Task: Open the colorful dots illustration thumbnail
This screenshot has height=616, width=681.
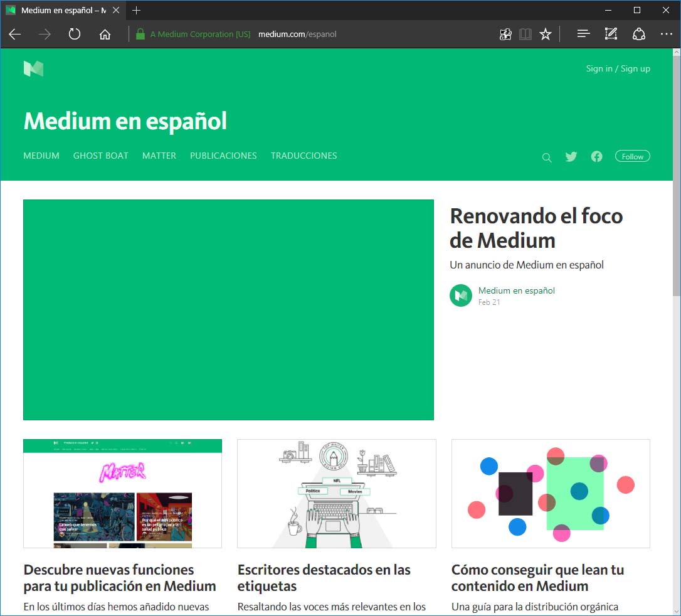Action: tap(551, 494)
